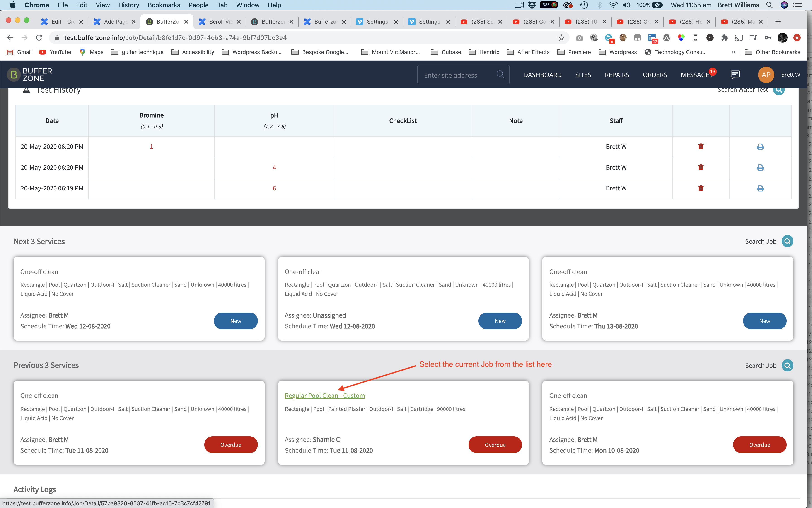Open the SITES navigation item

pyautogui.click(x=583, y=75)
